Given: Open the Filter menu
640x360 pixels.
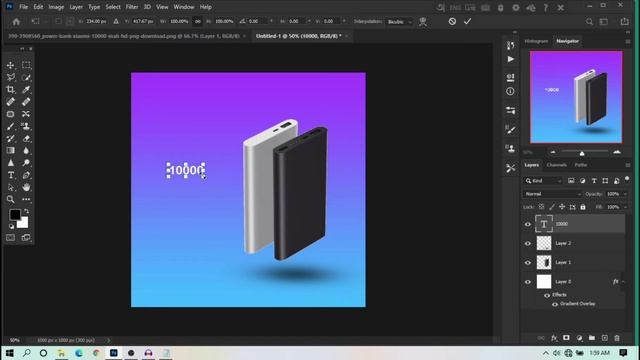Looking at the screenshot, I should coord(132,7).
